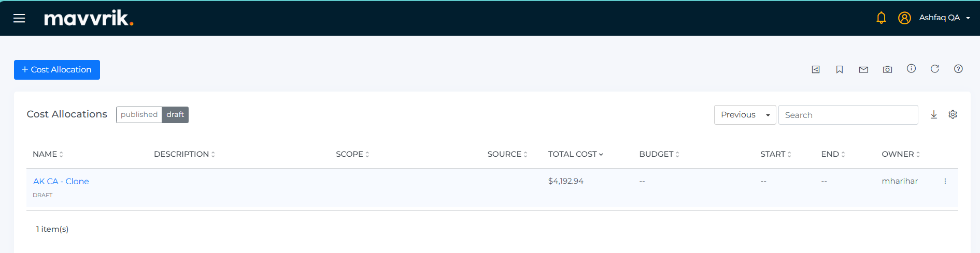This screenshot has width=980, height=253.
Task: Click the email envelope icon
Action: click(x=863, y=69)
